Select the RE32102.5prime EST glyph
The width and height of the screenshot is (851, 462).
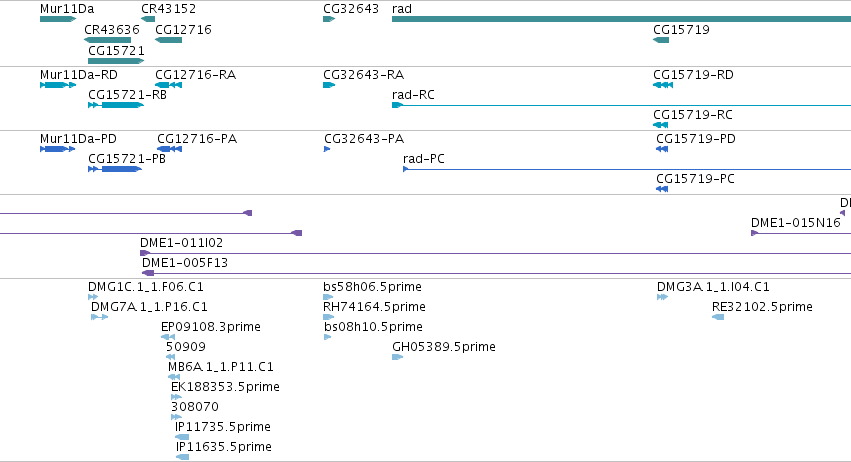718,317
